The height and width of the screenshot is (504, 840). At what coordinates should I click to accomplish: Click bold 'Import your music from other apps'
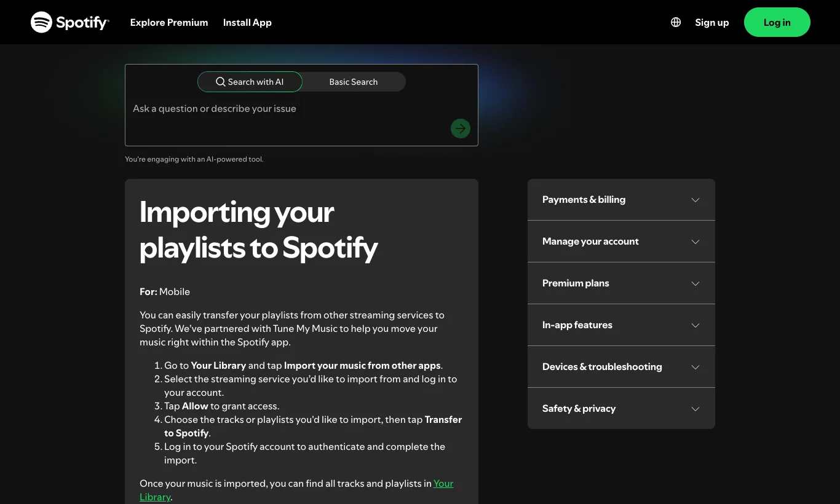click(362, 365)
